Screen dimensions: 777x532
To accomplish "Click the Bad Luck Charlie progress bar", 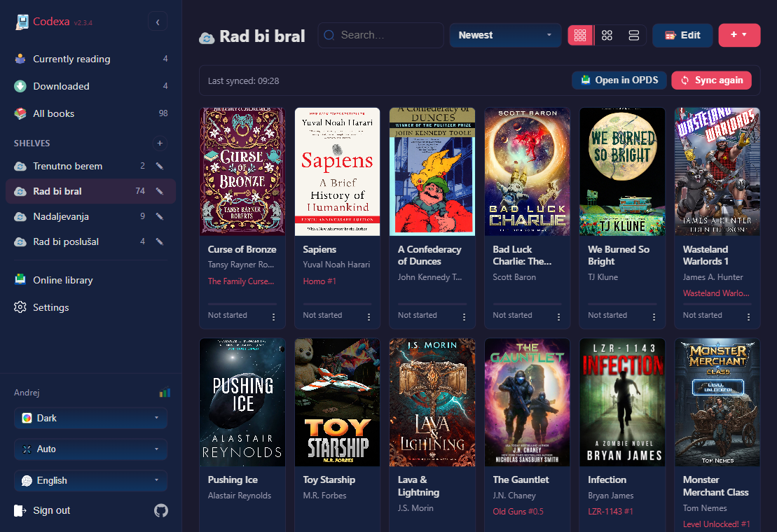I will 528,304.
